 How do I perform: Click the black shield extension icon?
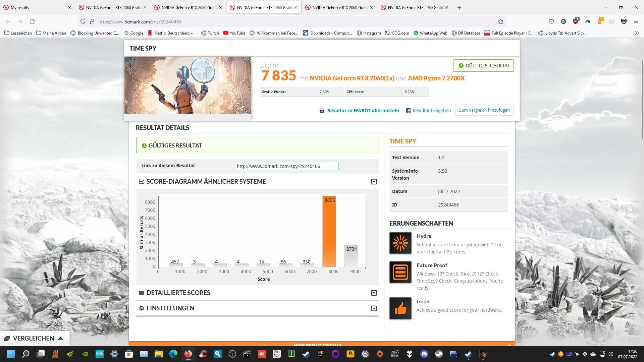pos(624,21)
